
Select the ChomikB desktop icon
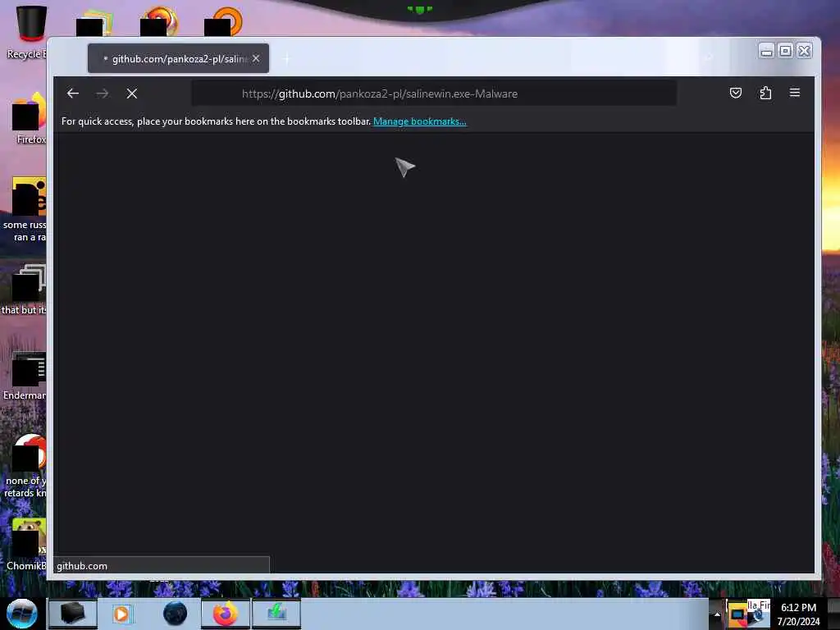(x=27, y=545)
